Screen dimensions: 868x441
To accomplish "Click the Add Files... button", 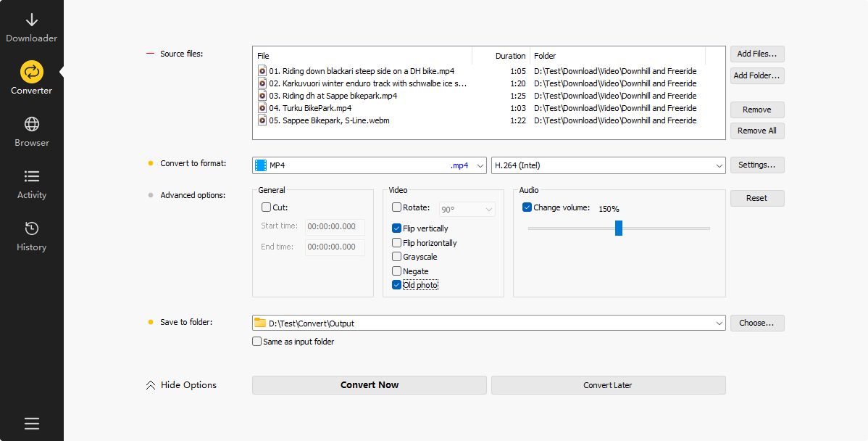I will click(756, 54).
